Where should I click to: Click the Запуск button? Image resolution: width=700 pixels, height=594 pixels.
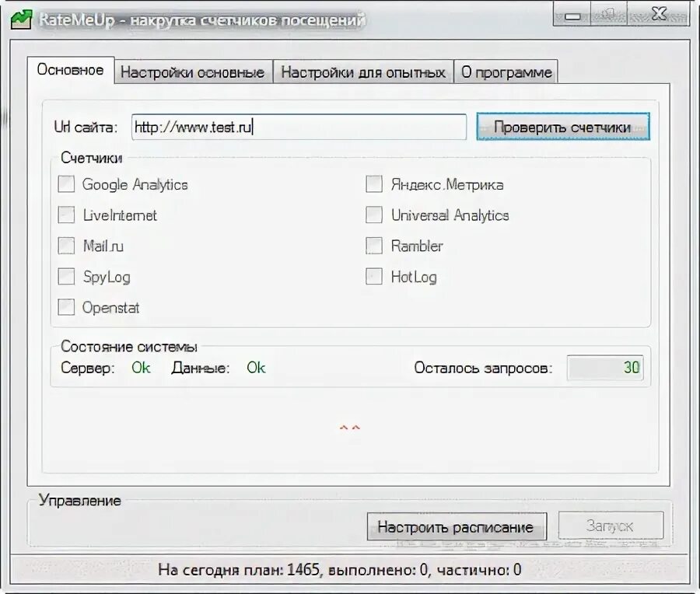point(611,526)
